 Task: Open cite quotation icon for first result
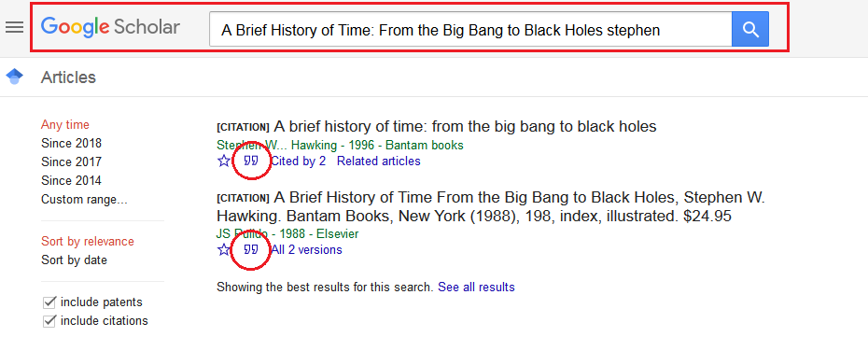pyautogui.click(x=251, y=161)
